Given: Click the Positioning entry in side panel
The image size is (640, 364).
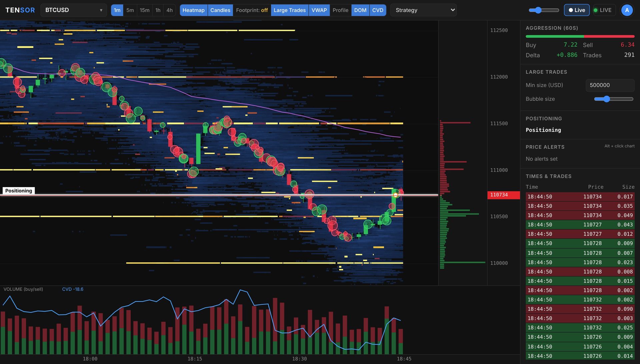Looking at the screenshot, I should tap(543, 130).
